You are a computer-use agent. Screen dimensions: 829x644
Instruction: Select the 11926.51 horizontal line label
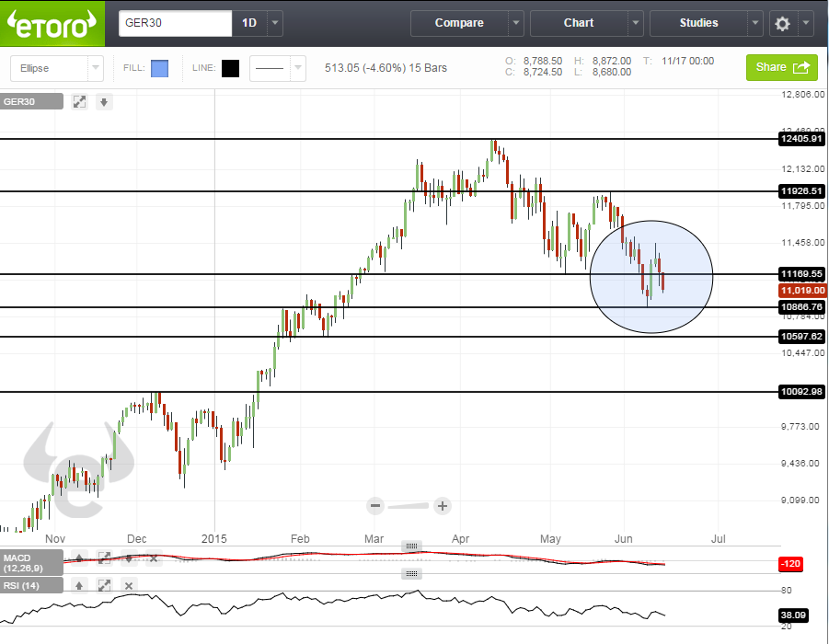[x=801, y=190]
